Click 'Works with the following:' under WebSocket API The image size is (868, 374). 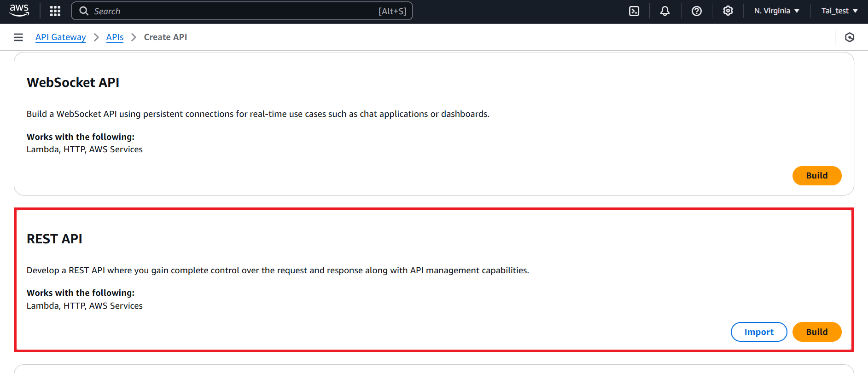tap(81, 137)
